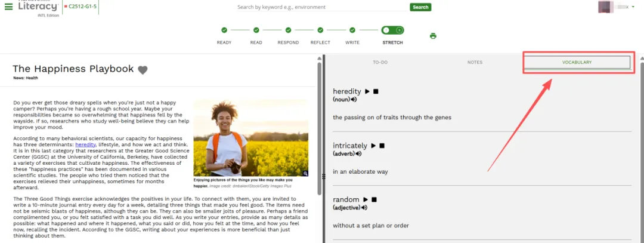Click the heart icon beside the article title
This screenshot has width=644, height=243.
click(x=143, y=70)
